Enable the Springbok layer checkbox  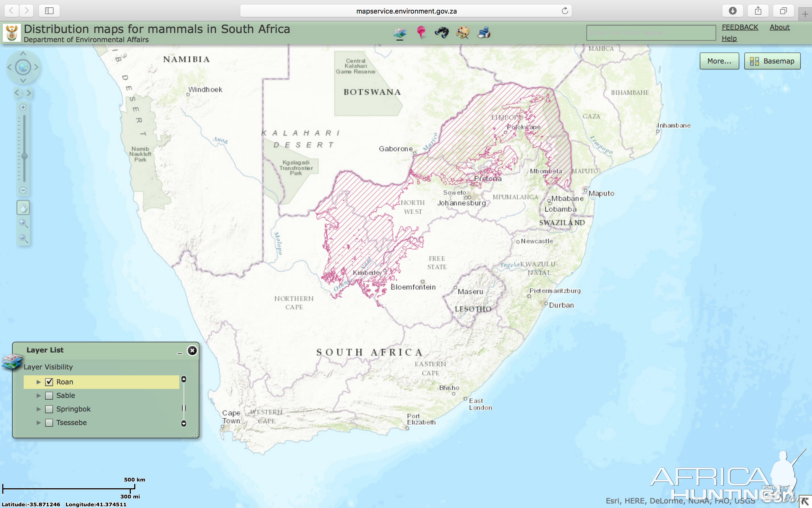[49, 409]
